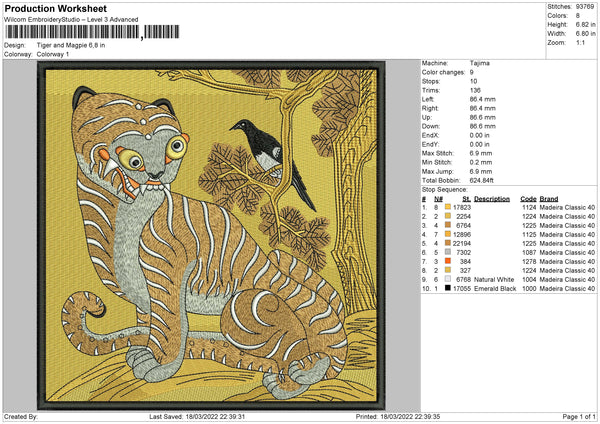Click the orange swatch beside 384 stitches
This screenshot has width=600, height=424.
447,261
